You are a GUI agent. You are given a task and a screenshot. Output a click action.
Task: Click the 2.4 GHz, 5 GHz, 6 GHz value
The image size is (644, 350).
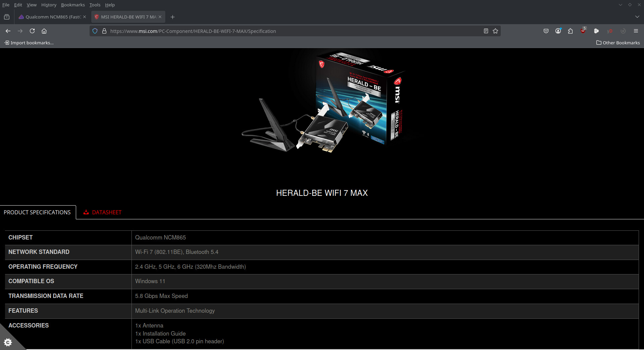(x=190, y=267)
